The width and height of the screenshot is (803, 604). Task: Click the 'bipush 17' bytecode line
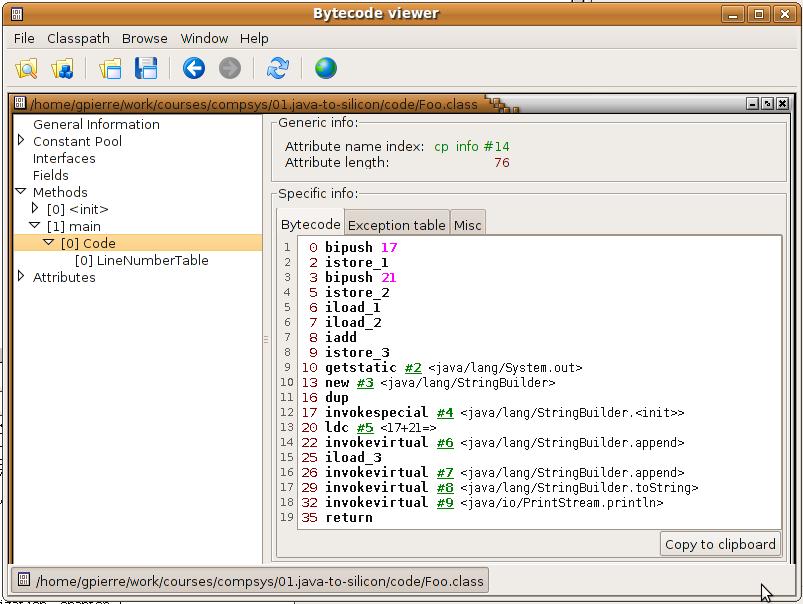(361, 247)
